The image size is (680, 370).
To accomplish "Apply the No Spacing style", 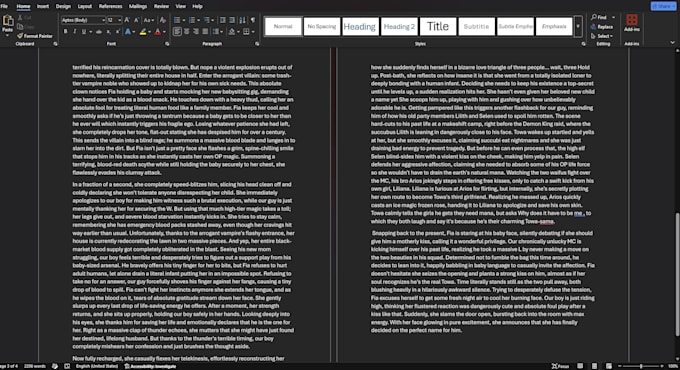I will [x=322, y=26].
